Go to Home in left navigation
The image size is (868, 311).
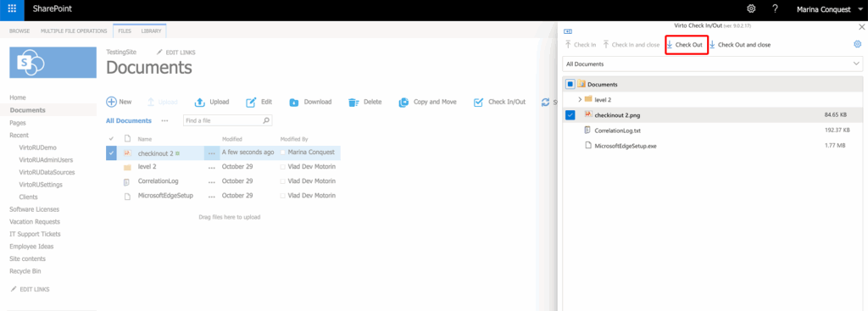point(18,97)
